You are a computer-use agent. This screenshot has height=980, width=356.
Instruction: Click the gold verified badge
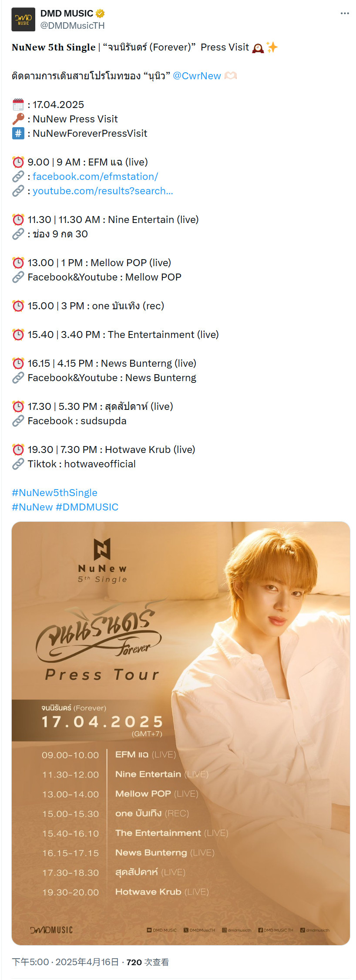(100, 14)
